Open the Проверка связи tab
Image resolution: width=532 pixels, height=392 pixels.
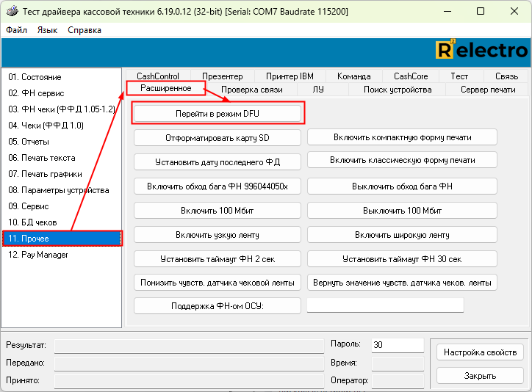[251, 90]
